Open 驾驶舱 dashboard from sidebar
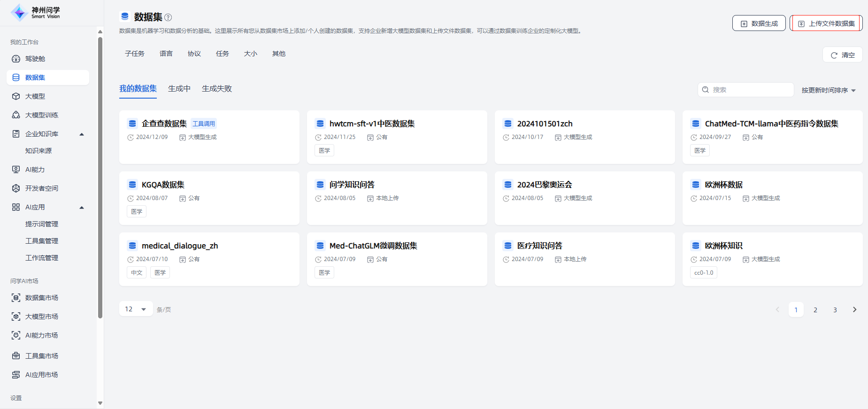This screenshot has width=868, height=409. [x=35, y=59]
